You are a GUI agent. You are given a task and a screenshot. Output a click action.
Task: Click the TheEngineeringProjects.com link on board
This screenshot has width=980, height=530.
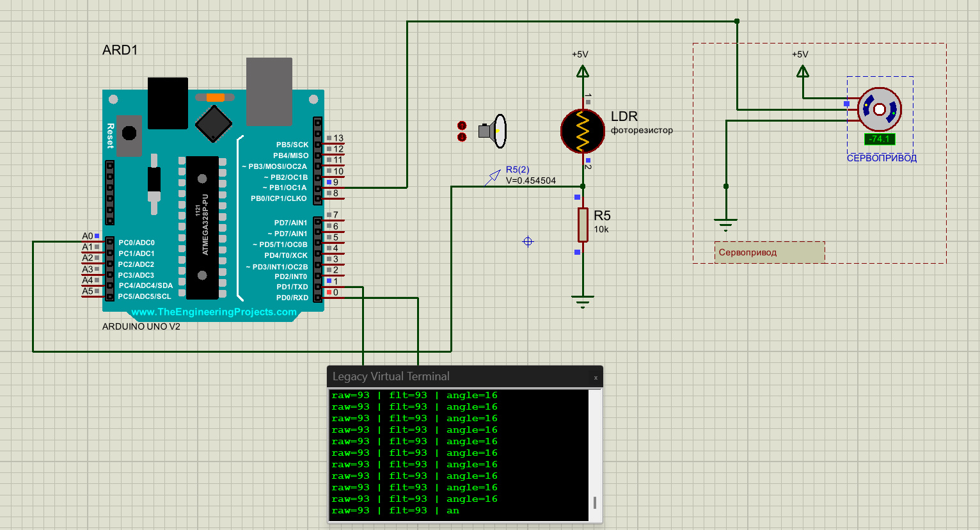click(x=214, y=312)
